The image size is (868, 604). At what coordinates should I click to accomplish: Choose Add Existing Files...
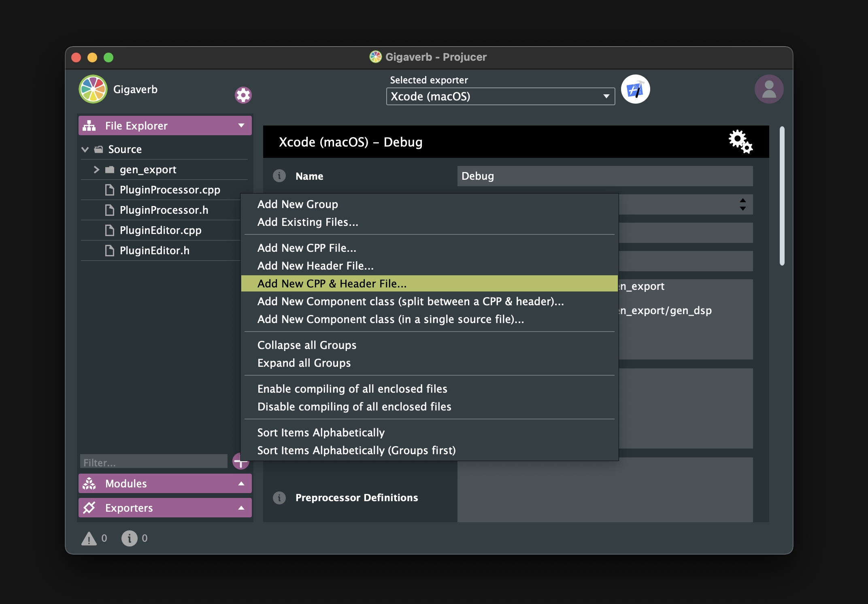429,222
